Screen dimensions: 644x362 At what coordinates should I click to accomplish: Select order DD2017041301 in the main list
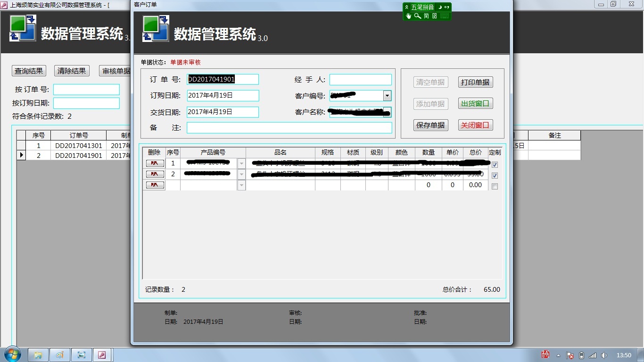[79, 146]
